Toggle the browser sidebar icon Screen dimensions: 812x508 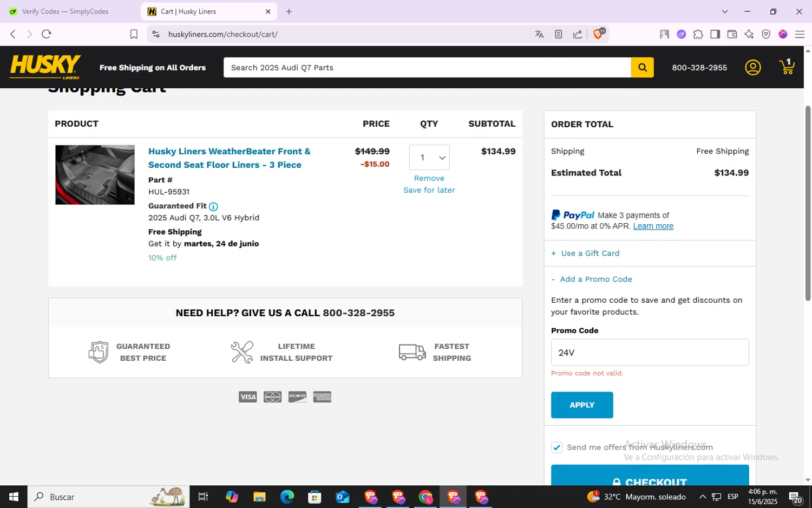tap(715, 34)
